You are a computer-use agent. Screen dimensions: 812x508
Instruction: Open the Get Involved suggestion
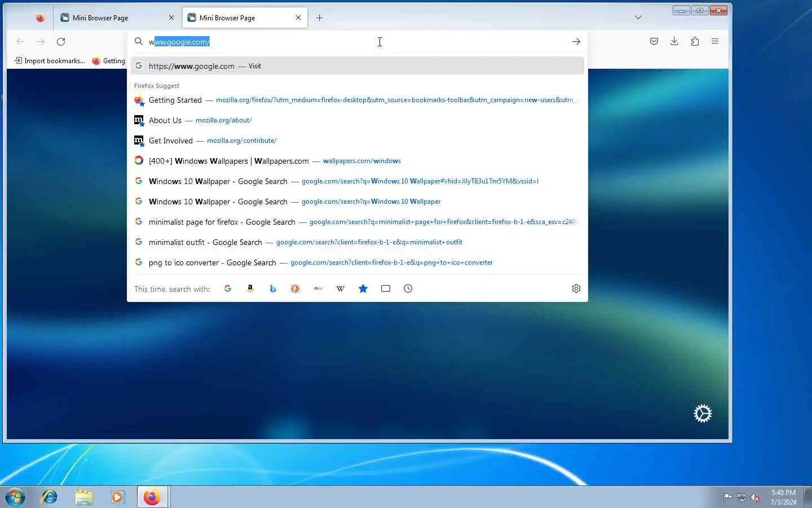coord(358,141)
